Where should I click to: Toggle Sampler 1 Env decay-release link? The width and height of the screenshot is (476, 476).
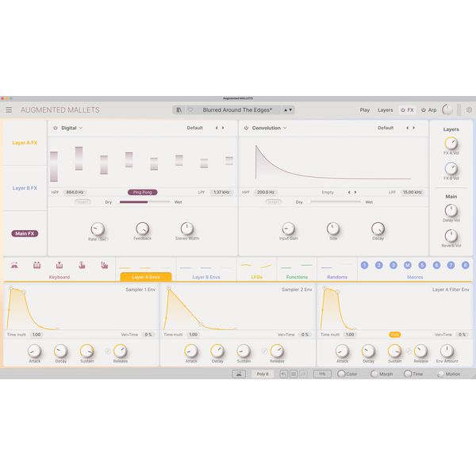click(x=107, y=351)
